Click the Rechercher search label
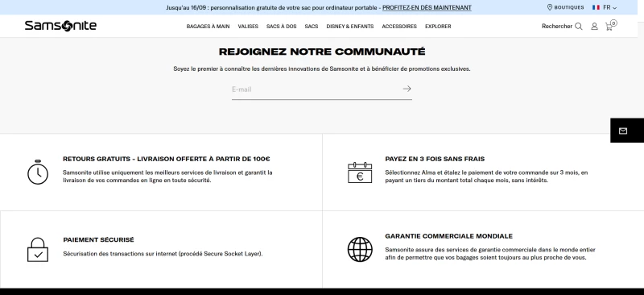This screenshot has width=644, height=295. 557,27
